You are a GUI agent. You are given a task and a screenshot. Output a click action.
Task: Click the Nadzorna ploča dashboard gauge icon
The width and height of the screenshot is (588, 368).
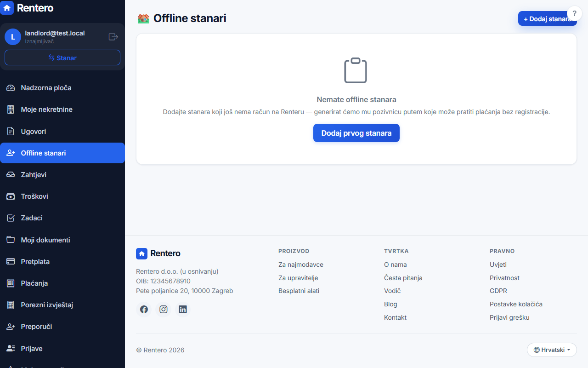click(11, 88)
